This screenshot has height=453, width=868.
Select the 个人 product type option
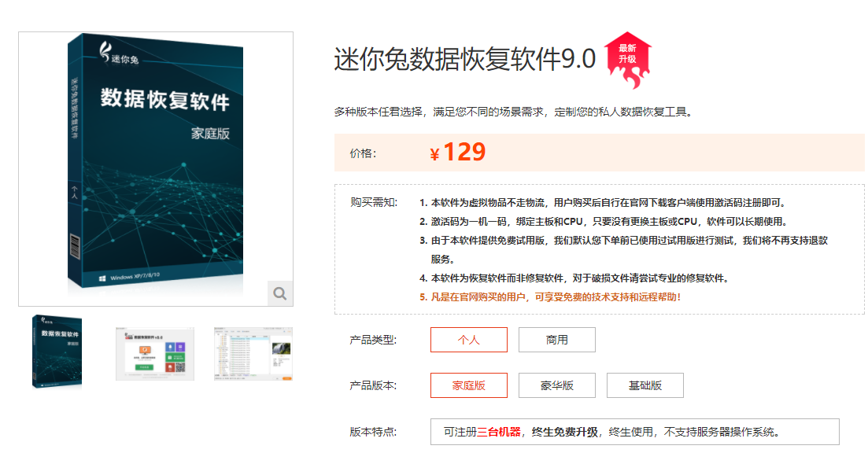469,340
